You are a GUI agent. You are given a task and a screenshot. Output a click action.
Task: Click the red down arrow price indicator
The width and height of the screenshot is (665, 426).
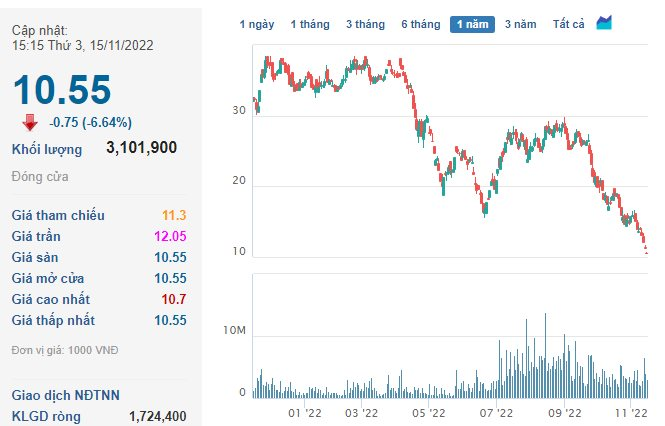[30, 122]
